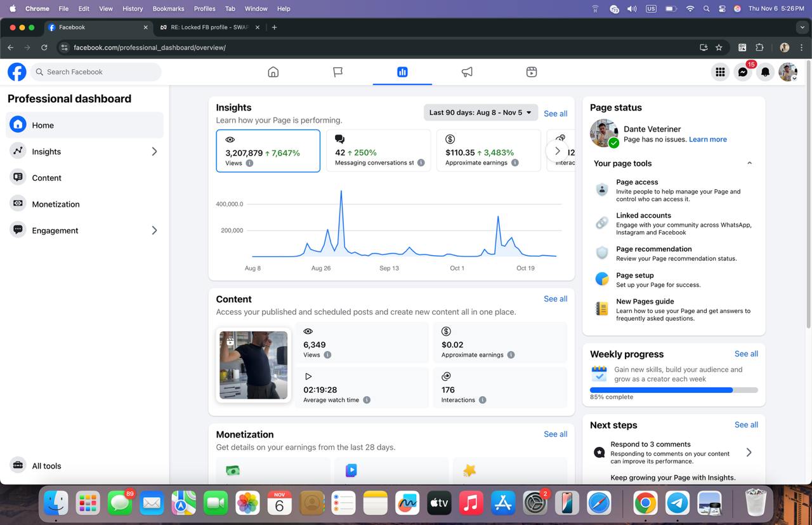Click See all for Content

tap(555, 298)
